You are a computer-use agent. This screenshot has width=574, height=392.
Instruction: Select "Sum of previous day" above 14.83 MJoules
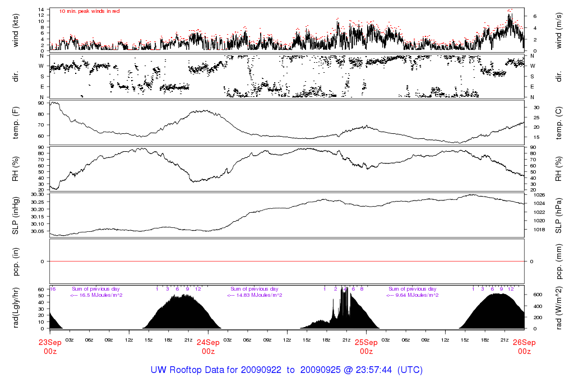coord(254,289)
